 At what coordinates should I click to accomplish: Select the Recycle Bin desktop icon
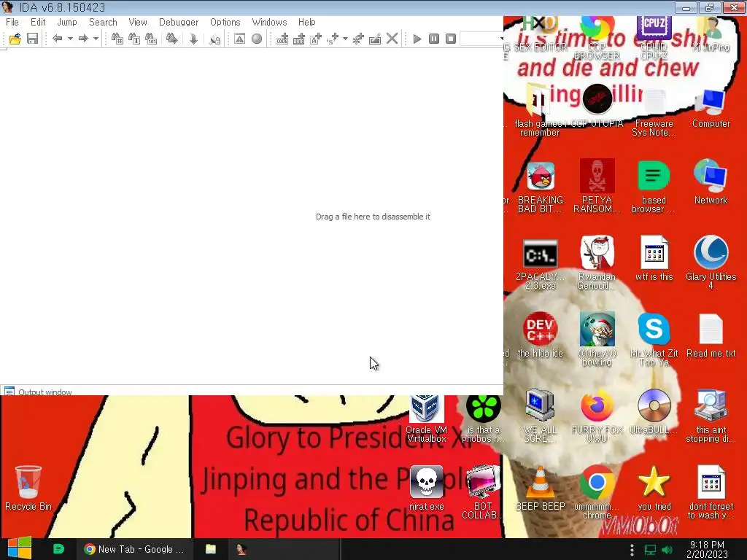(28, 488)
